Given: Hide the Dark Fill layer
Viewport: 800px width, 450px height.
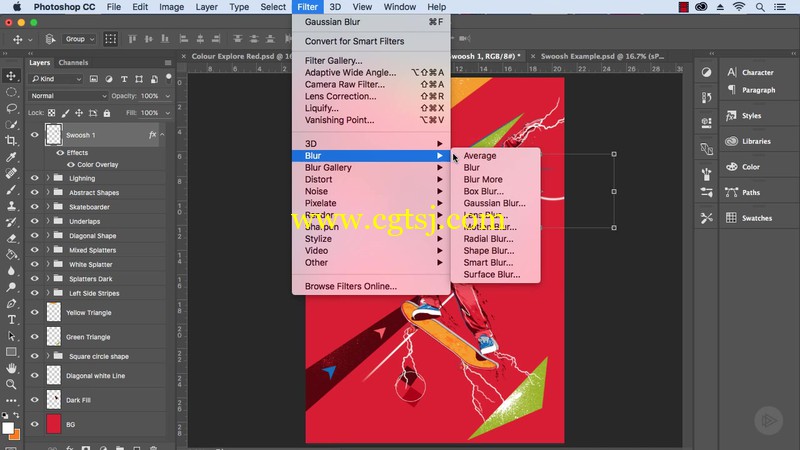Looking at the screenshot, I should coord(35,399).
